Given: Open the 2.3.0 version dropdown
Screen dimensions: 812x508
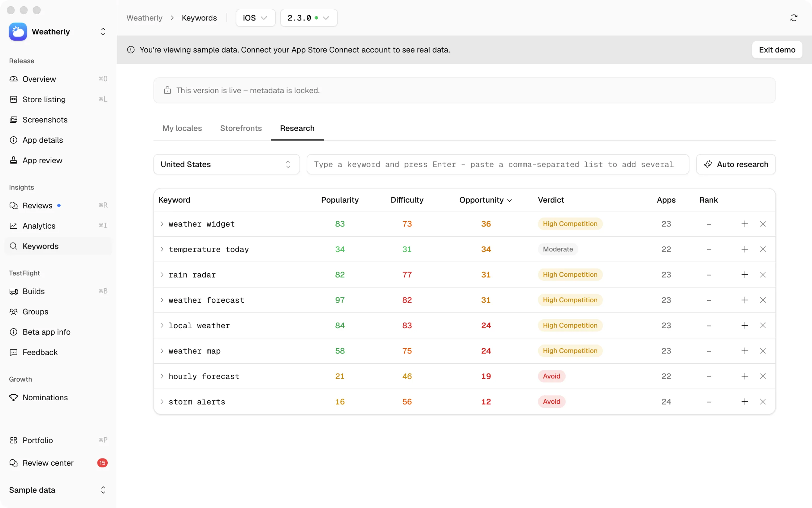Looking at the screenshot, I should coord(309,18).
